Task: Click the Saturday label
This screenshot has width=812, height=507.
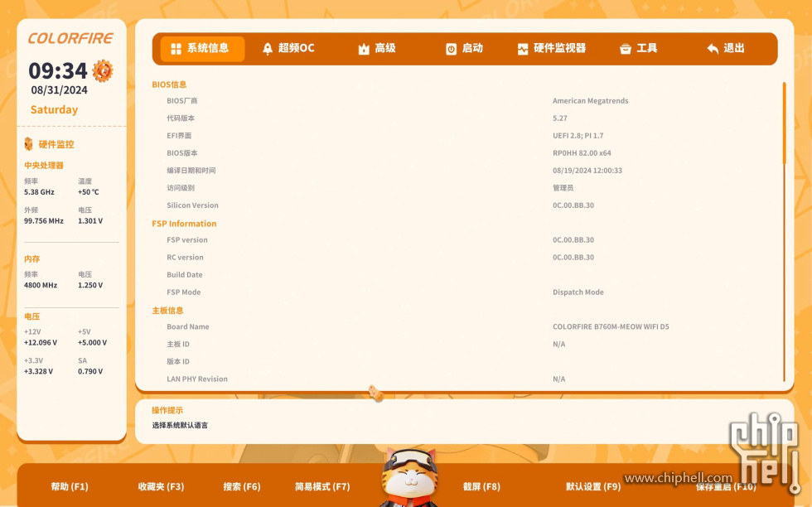Action: 54,110
